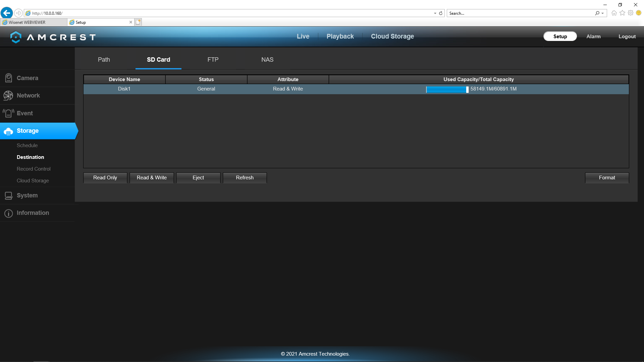
Task: Click the Amcrest logo icon
Action: point(16,37)
